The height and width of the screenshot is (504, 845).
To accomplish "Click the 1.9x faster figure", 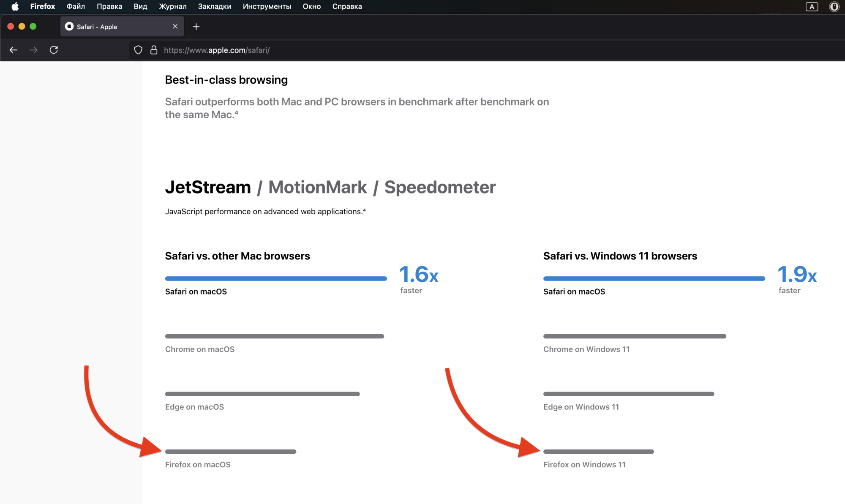I will point(797,279).
